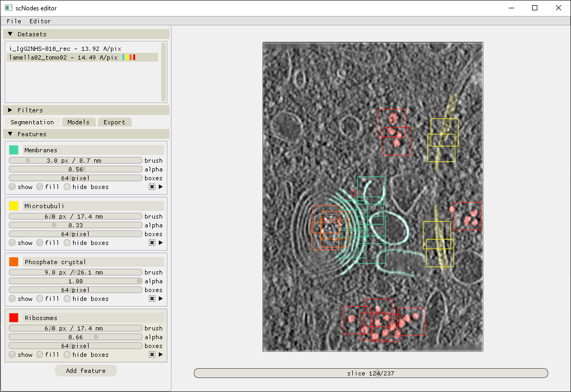Screen dimensions: 571x392
Task: Edit the Ribosomes feature name field
Action: point(93,318)
